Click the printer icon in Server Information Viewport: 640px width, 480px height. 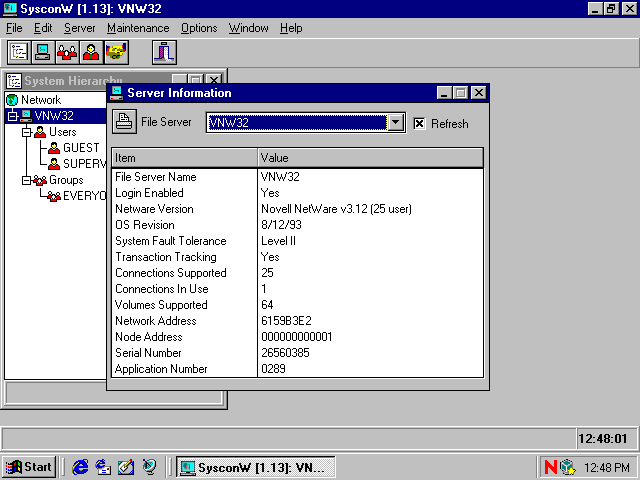click(124, 122)
